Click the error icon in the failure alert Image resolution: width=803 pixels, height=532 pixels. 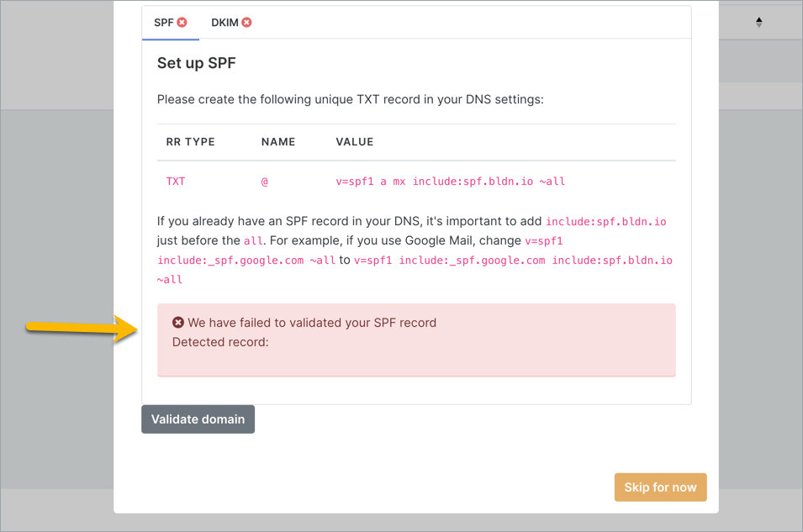pos(178,323)
